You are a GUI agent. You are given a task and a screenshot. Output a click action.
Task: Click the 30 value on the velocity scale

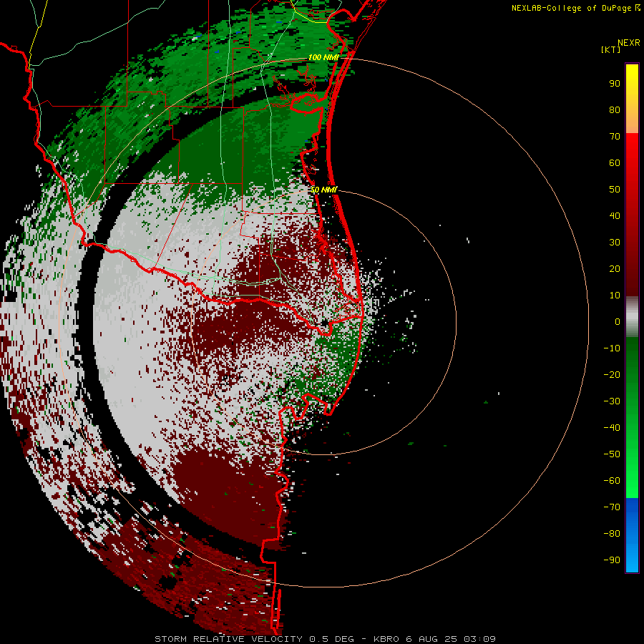click(x=615, y=243)
